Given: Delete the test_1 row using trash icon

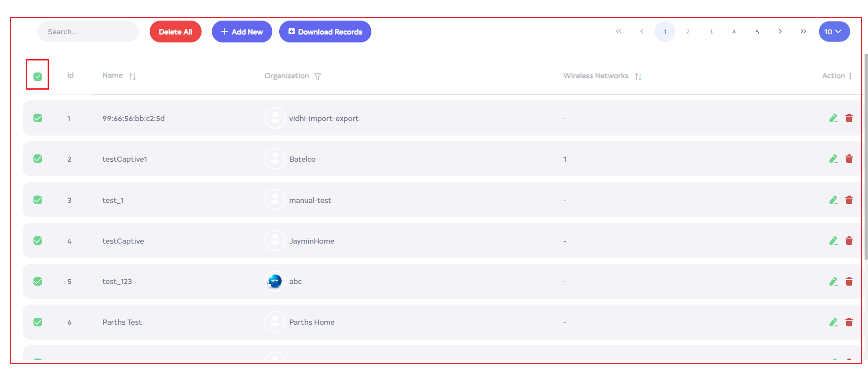Looking at the screenshot, I should pos(849,200).
